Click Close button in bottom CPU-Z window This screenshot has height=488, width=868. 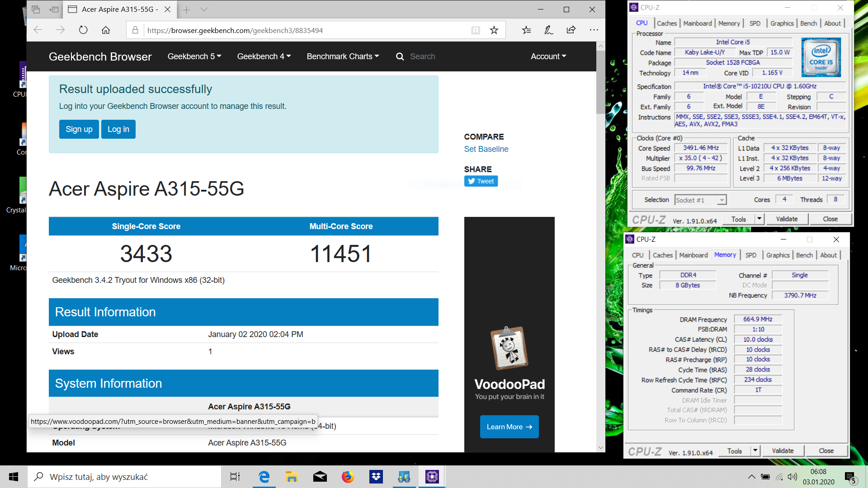pos(826,451)
